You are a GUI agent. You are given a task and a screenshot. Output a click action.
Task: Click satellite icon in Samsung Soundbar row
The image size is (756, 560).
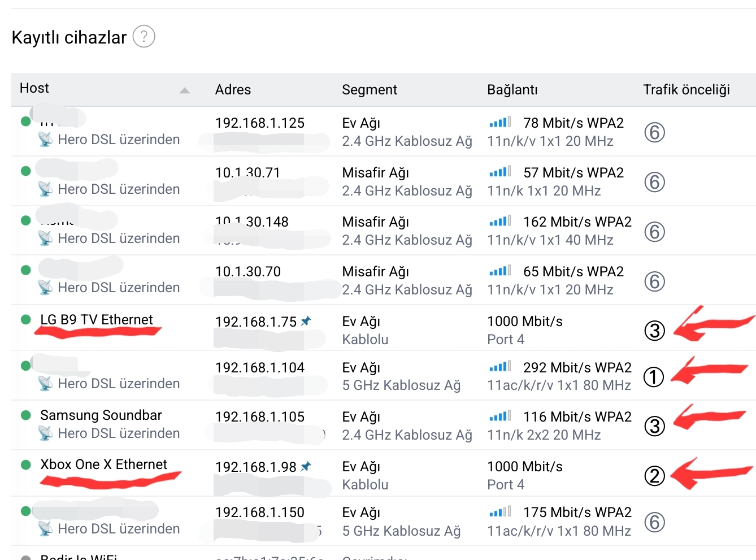(45, 433)
